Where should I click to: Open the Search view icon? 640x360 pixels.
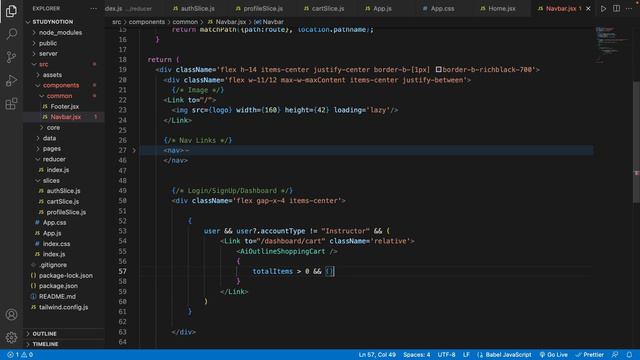point(11,33)
